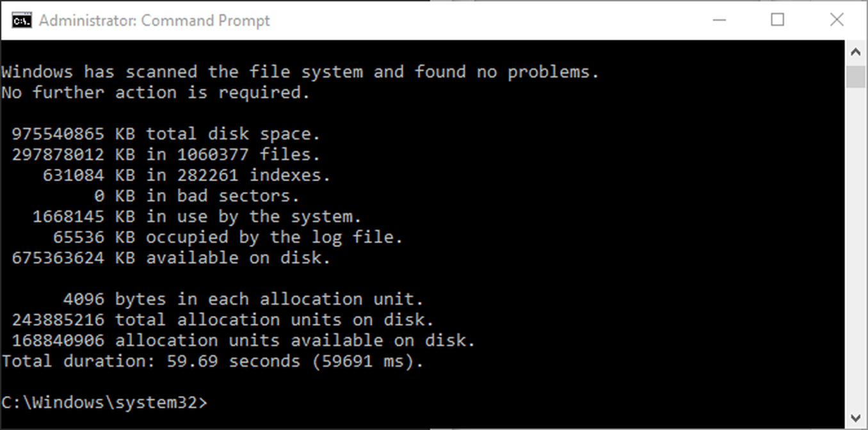Click at the C:\Windows\system32> prompt line
Screen dimensions: 868x430
coord(104,402)
